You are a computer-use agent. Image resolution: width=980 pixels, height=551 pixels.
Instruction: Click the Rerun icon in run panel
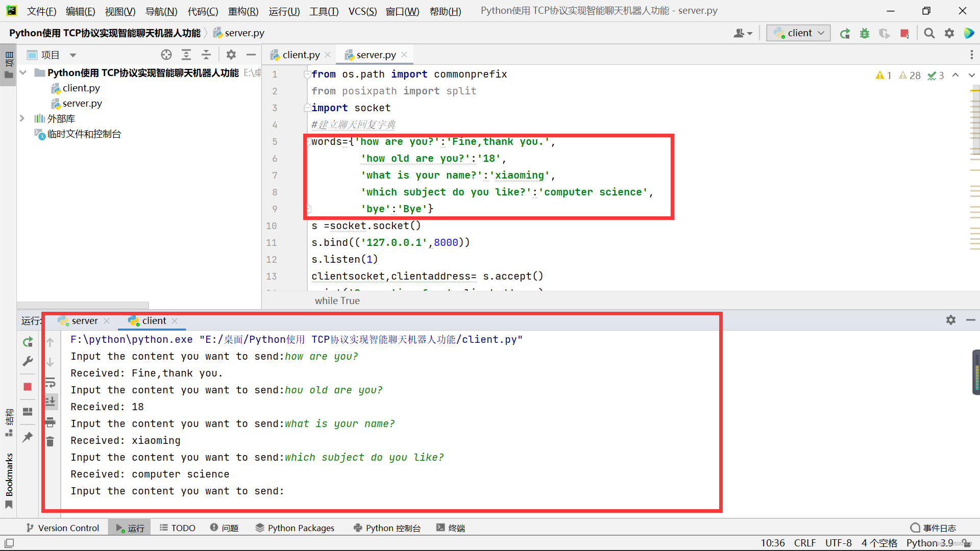pyautogui.click(x=28, y=342)
